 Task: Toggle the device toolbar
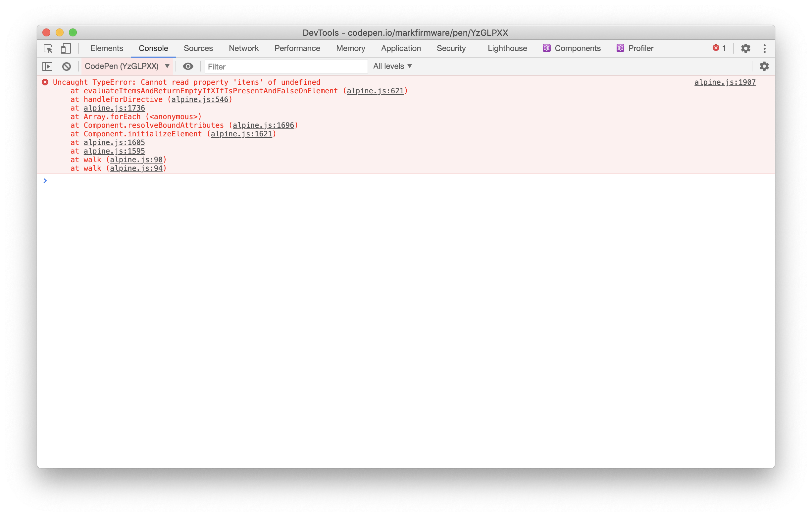(x=66, y=49)
